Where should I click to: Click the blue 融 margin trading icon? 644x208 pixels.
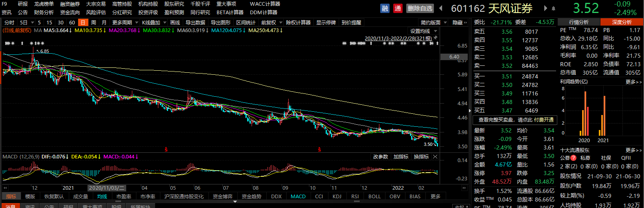click(385, 8)
